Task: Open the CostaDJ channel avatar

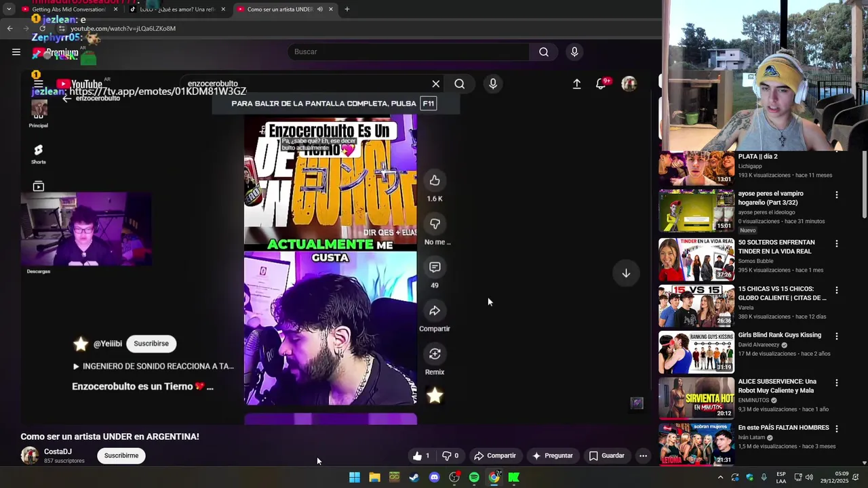Action: click(x=30, y=455)
